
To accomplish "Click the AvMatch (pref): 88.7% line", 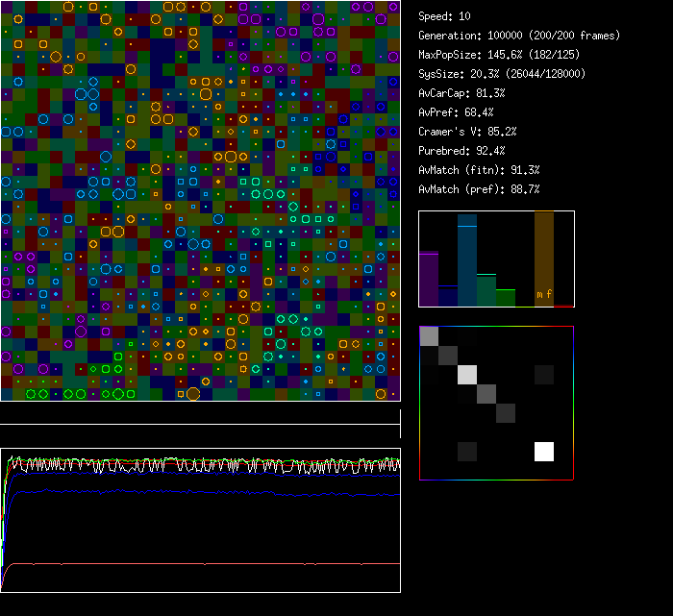I will click(x=479, y=189).
